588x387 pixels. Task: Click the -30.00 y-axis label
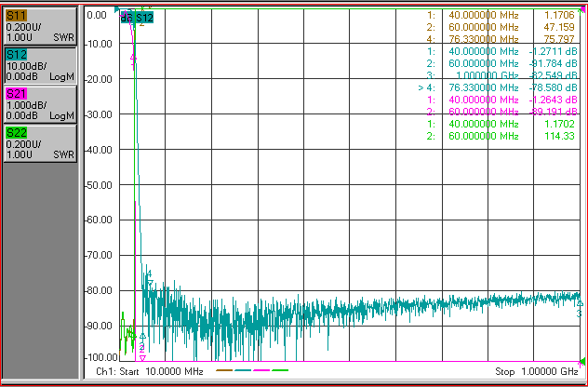click(x=99, y=114)
